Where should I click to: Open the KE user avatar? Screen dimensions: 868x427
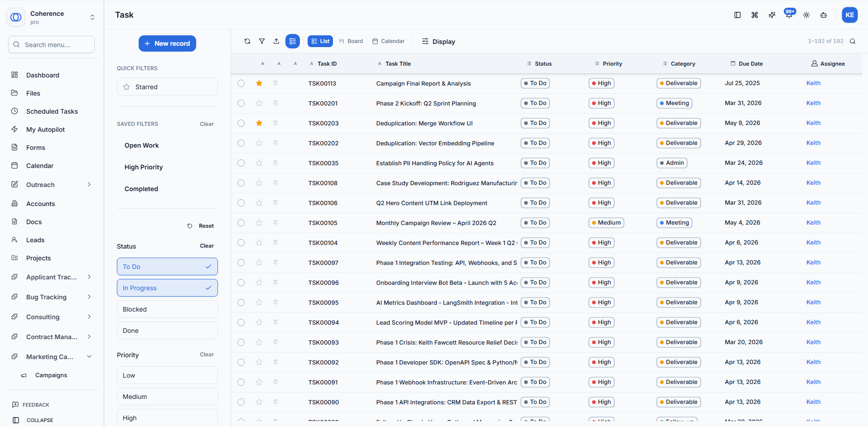click(850, 15)
